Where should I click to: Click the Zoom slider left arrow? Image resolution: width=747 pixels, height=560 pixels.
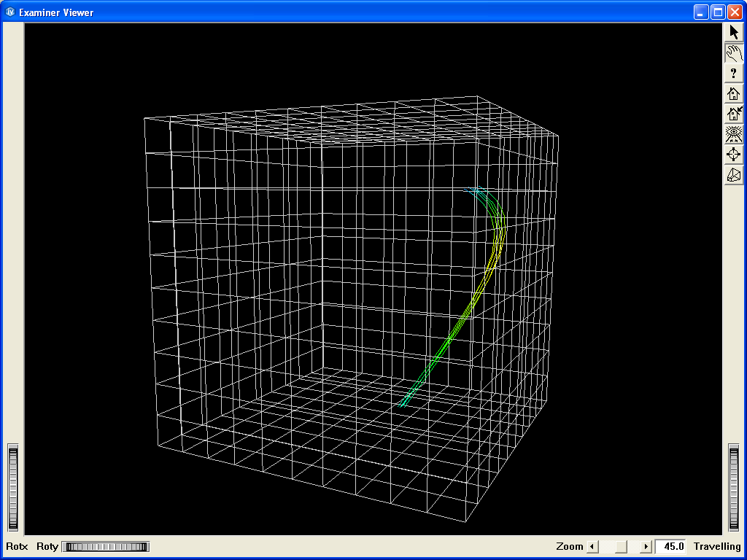point(592,547)
